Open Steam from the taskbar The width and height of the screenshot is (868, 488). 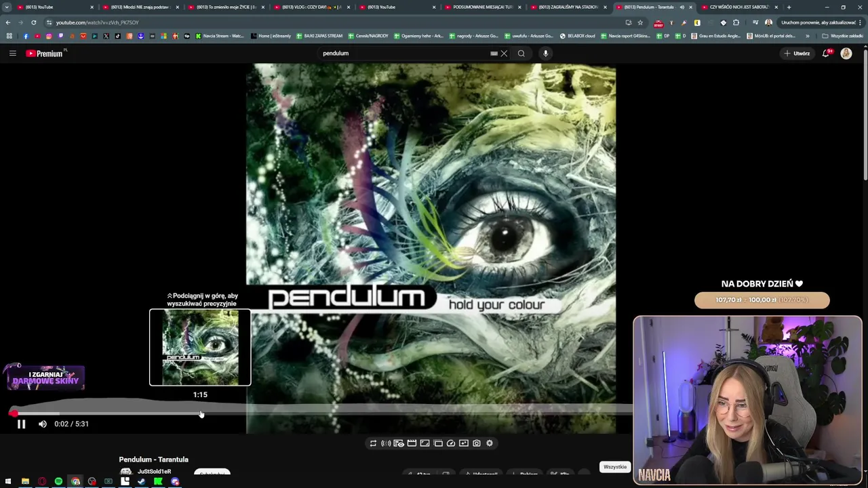[142, 482]
